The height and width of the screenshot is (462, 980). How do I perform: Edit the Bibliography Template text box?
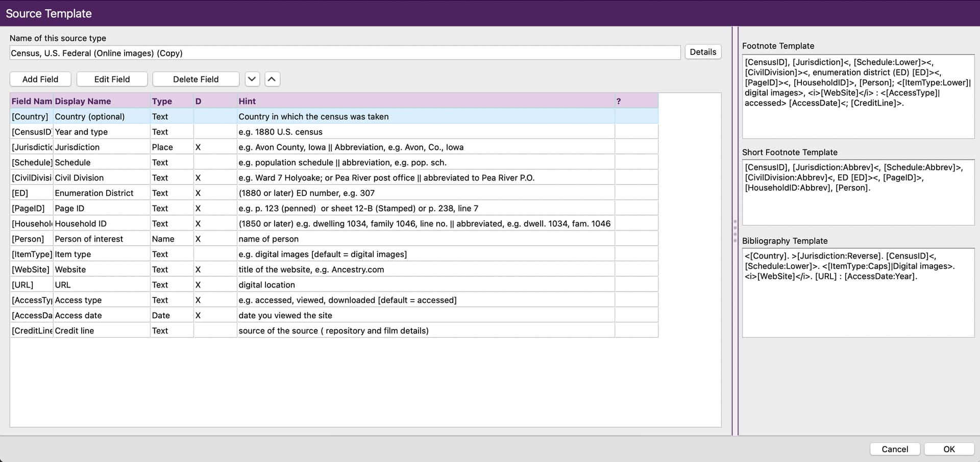858,293
